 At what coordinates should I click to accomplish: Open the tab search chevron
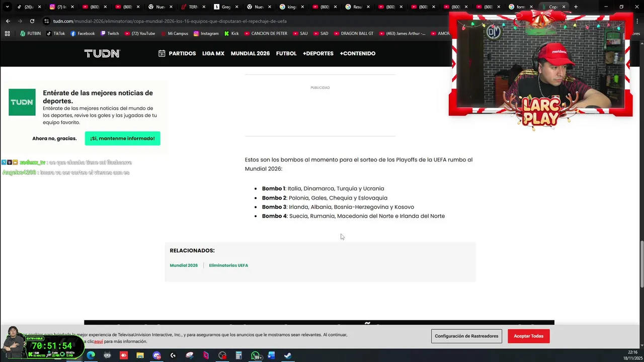point(7,7)
